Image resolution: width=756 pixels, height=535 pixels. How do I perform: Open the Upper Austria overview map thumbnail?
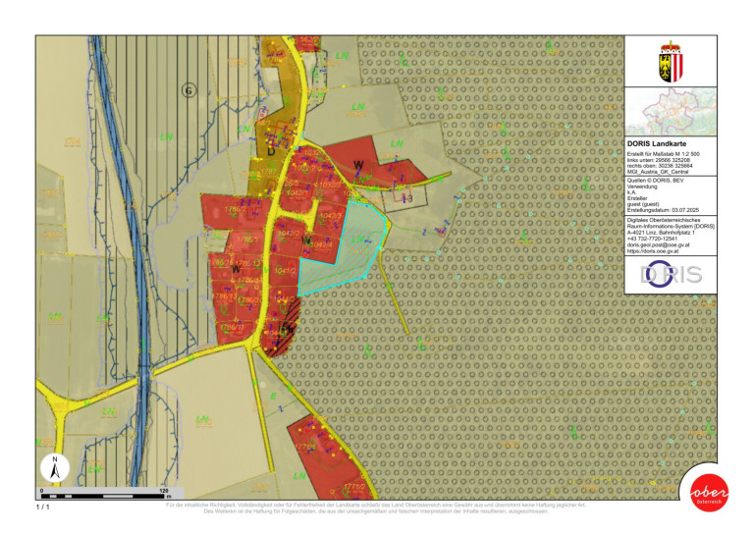pos(672,112)
